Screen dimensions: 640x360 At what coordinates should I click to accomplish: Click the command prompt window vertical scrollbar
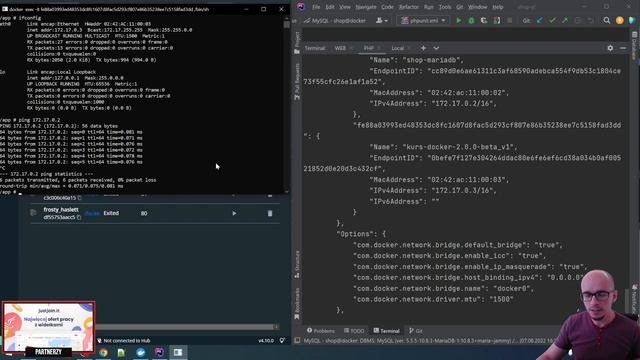287,25
